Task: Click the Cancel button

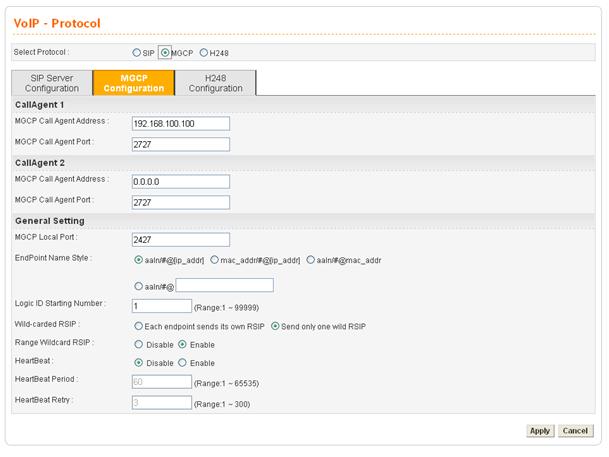Action: click(x=573, y=431)
